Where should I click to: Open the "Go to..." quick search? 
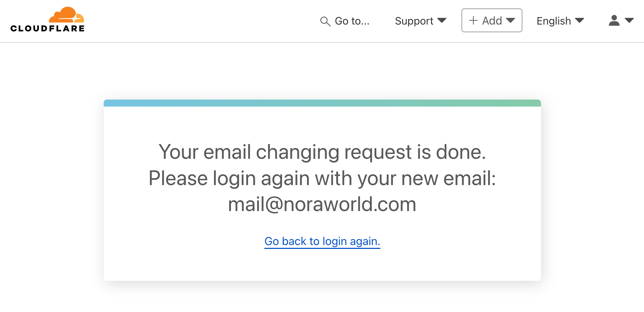(x=352, y=21)
